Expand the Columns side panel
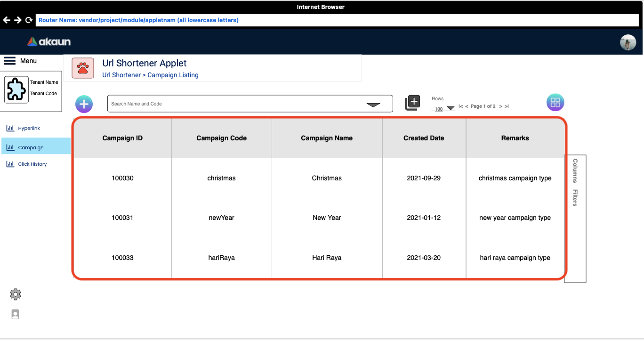The image size is (644, 340). pyautogui.click(x=575, y=170)
